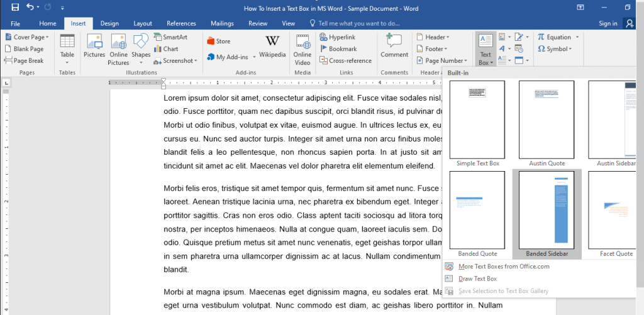Open the Pictures insert tool
Image resolution: width=644 pixels, height=315 pixels.
click(94, 46)
